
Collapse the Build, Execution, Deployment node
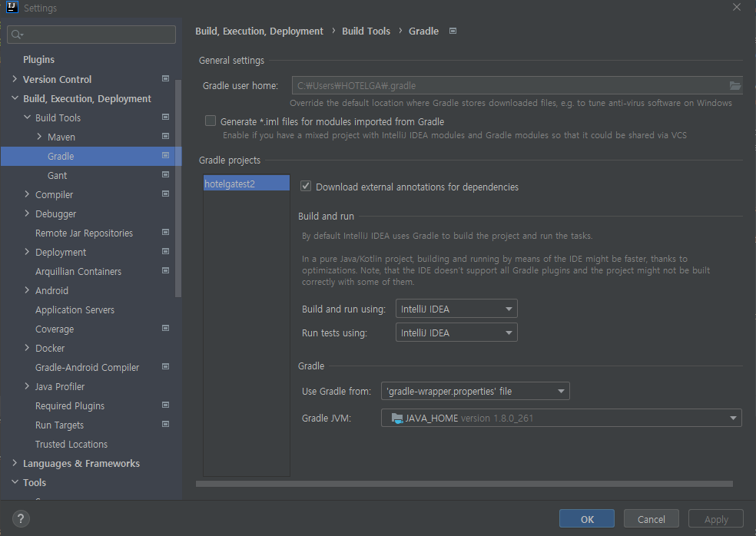pyautogui.click(x=15, y=98)
